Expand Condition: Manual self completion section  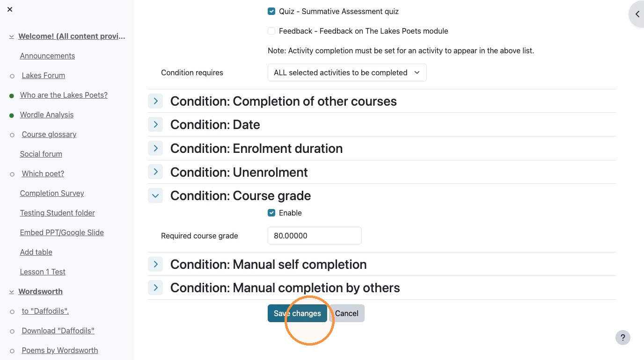pyautogui.click(x=155, y=264)
